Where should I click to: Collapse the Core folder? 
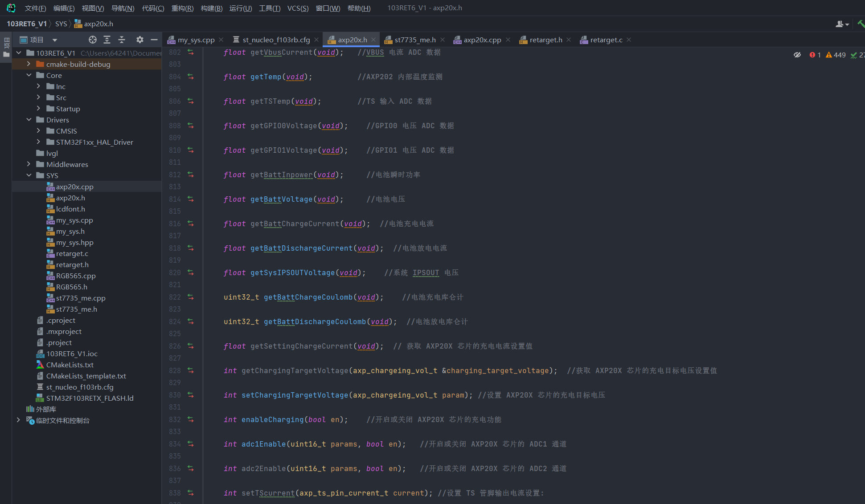(29, 75)
